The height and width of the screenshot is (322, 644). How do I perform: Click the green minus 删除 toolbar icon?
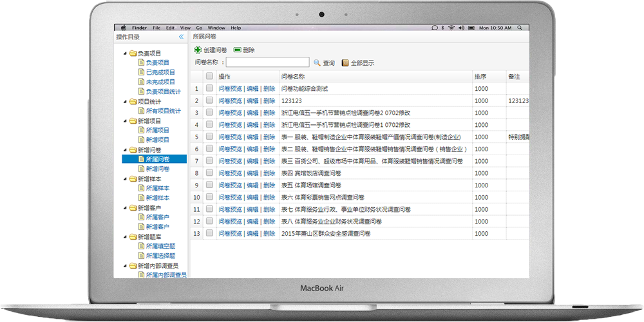(237, 50)
